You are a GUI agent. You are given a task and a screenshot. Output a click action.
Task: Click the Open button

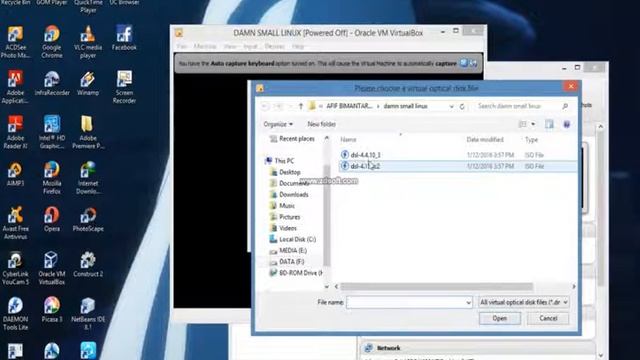(500, 318)
